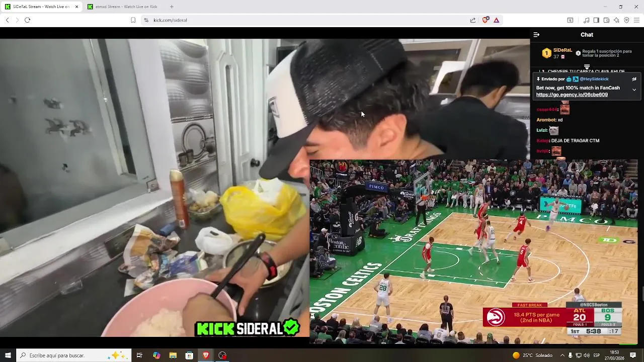Image resolution: width=644 pixels, height=362 pixels.
Task: Click the browser back arrow
Action: click(7, 20)
